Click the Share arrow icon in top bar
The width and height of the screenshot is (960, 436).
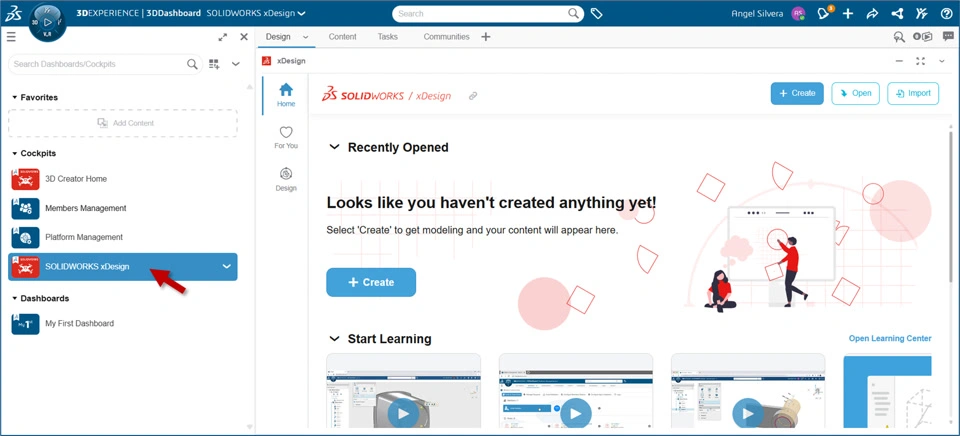pyautogui.click(x=872, y=13)
